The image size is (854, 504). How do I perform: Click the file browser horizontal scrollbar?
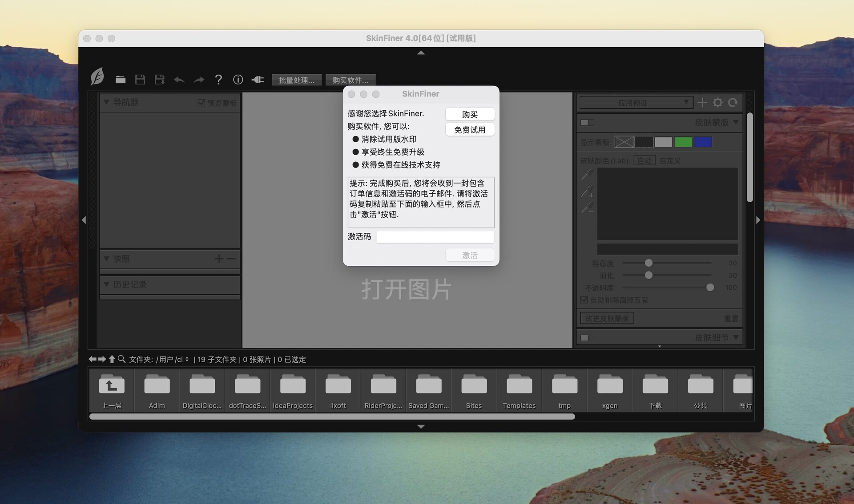[332, 416]
